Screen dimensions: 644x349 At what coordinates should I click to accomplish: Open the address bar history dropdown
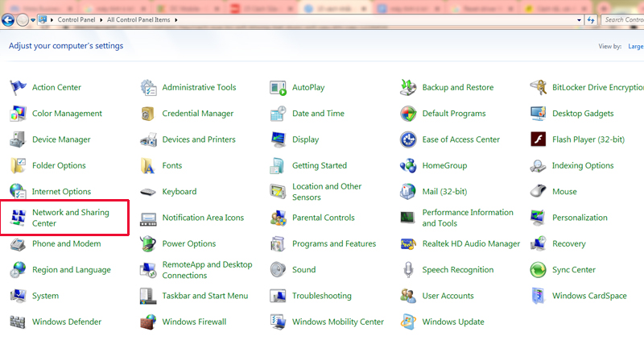(x=579, y=19)
